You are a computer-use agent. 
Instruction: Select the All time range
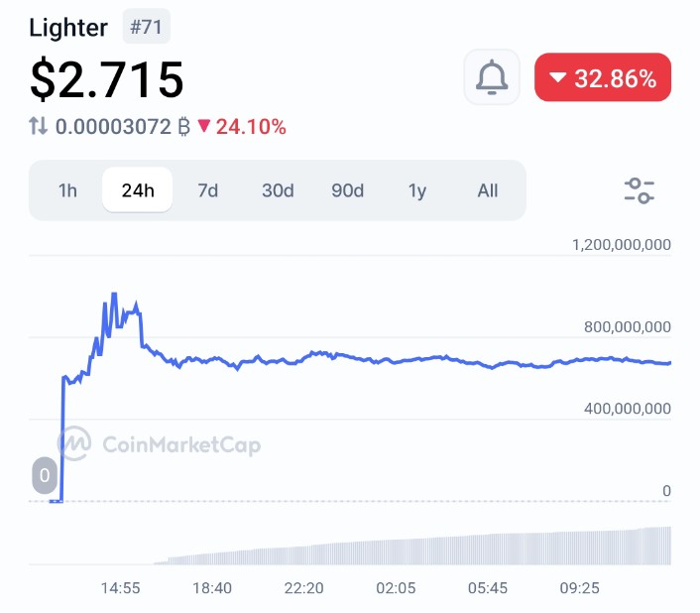488,190
